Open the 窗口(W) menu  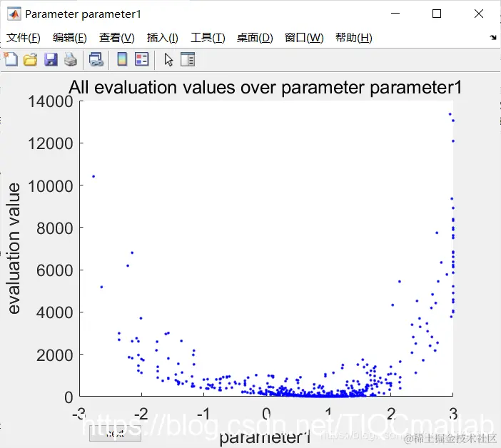tap(304, 38)
